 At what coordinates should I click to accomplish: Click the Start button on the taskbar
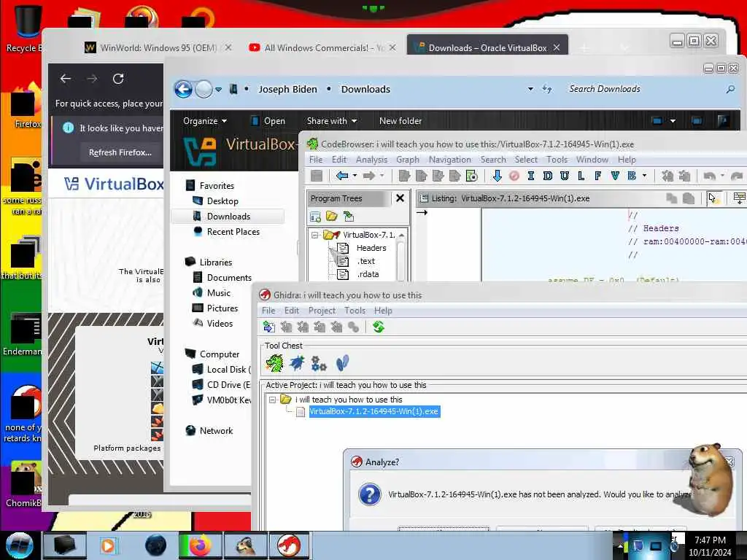point(19,545)
